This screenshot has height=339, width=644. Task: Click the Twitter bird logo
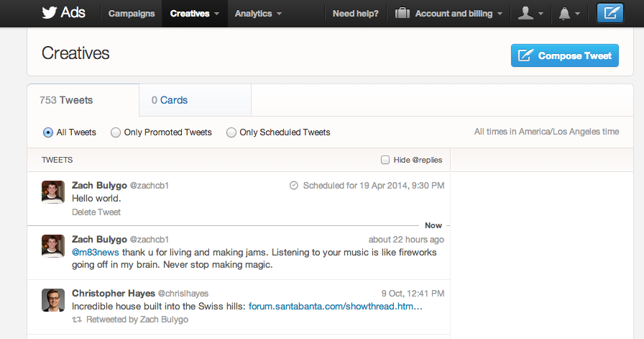point(50,13)
